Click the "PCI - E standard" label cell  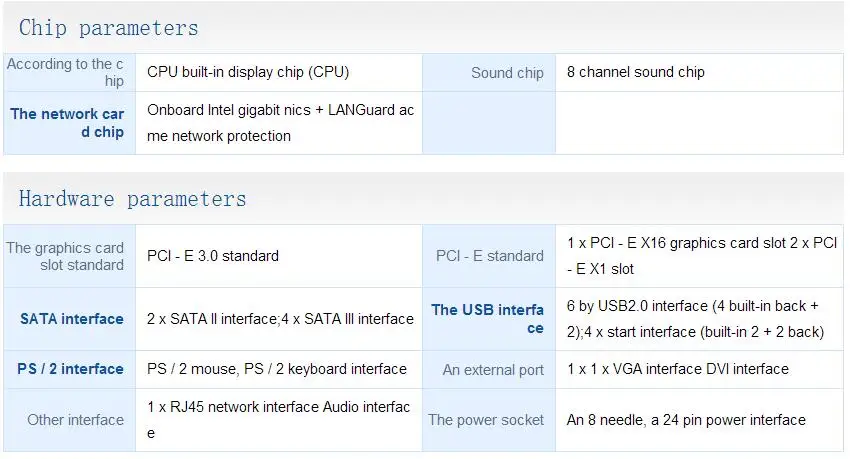click(x=490, y=256)
